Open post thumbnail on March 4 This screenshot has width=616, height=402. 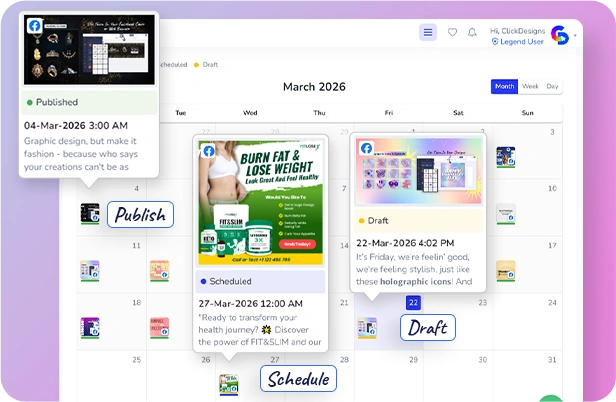point(90,214)
